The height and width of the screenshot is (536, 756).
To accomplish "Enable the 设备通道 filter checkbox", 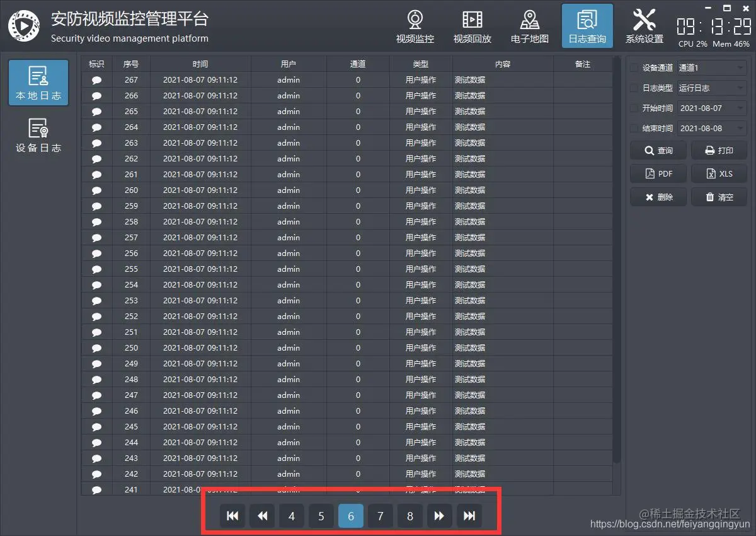I will tap(632, 67).
